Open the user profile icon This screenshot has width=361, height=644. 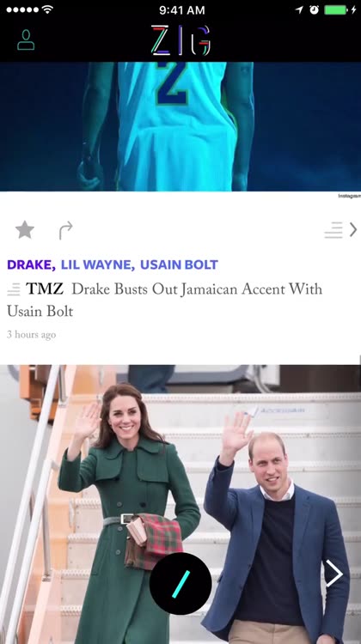[26, 39]
